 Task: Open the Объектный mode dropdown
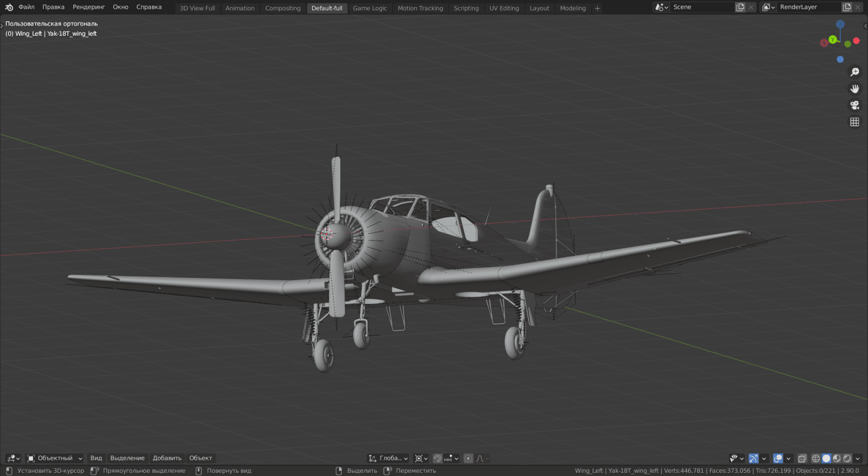click(55, 459)
